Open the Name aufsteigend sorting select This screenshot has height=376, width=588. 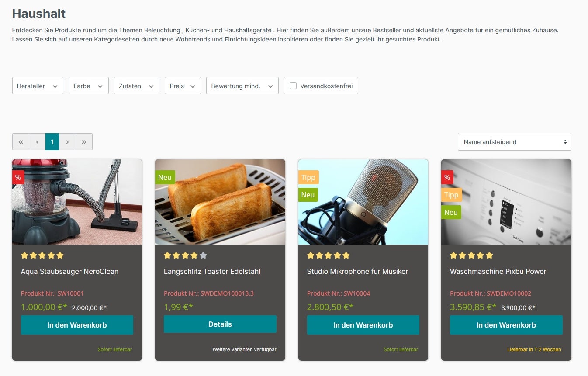click(x=515, y=142)
